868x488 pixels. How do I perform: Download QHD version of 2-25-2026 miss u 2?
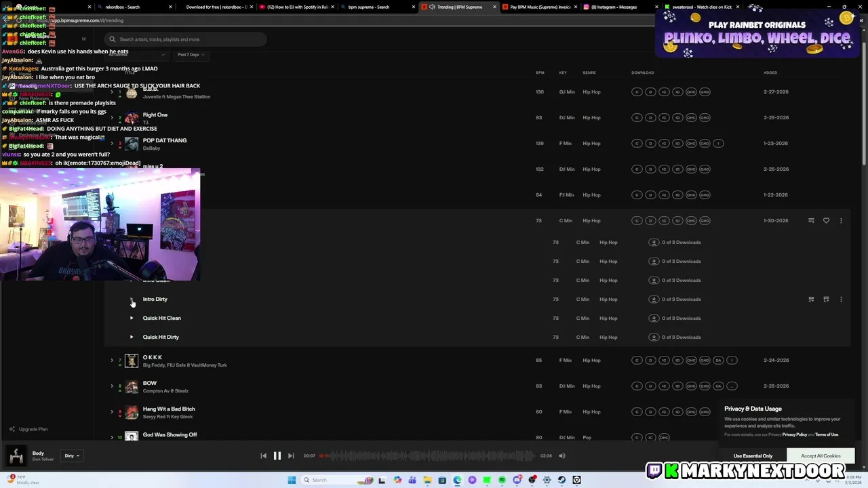pyautogui.click(x=705, y=169)
